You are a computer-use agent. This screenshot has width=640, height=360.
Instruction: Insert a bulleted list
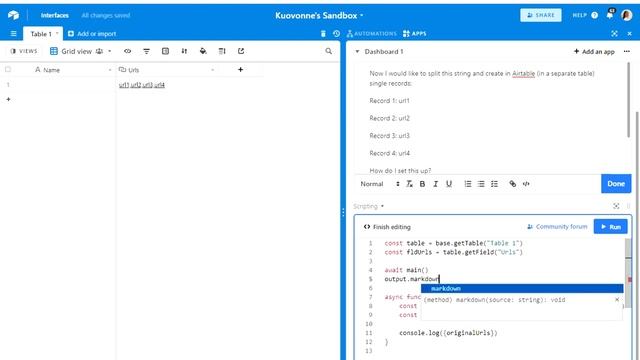481,184
